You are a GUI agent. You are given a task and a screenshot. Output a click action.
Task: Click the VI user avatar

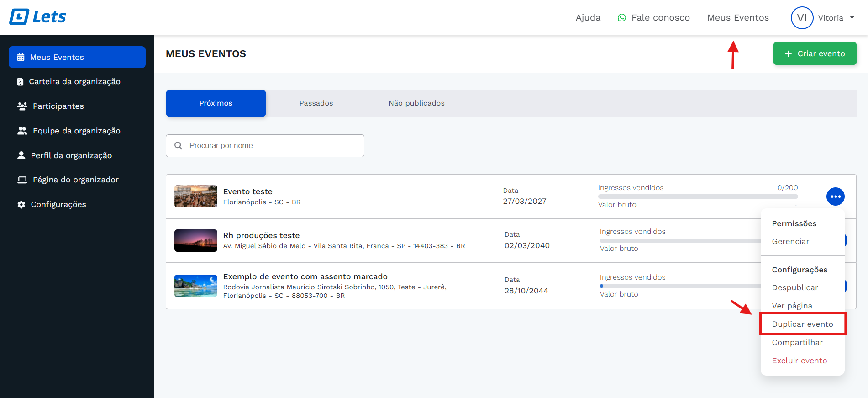802,18
